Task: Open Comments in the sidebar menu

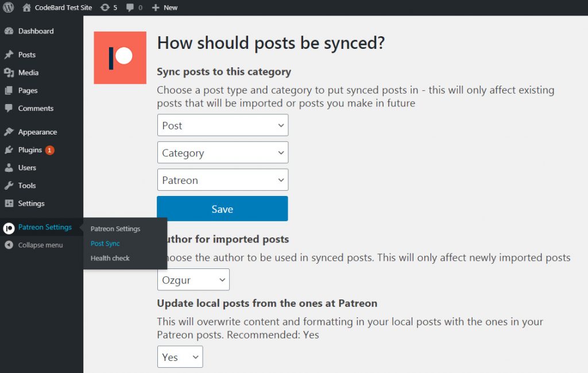Action: (x=36, y=108)
